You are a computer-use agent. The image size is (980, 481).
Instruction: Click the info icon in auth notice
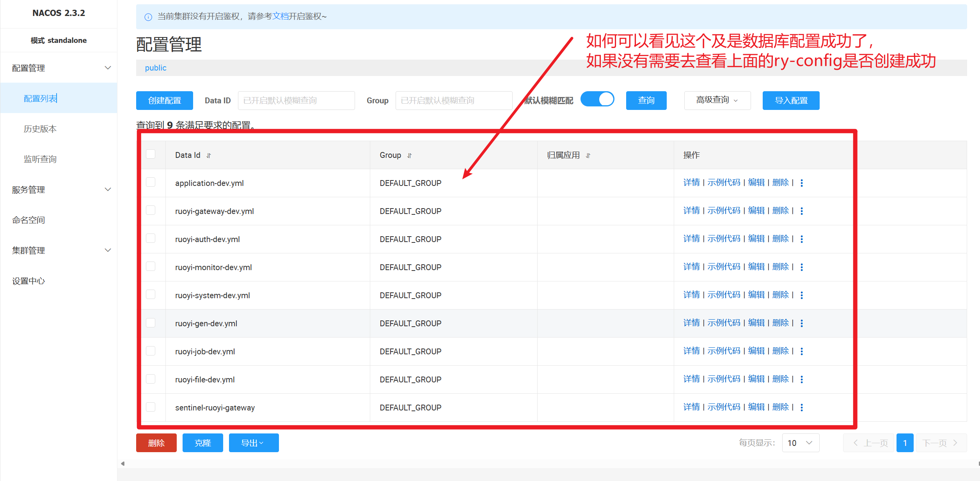tap(148, 17)
